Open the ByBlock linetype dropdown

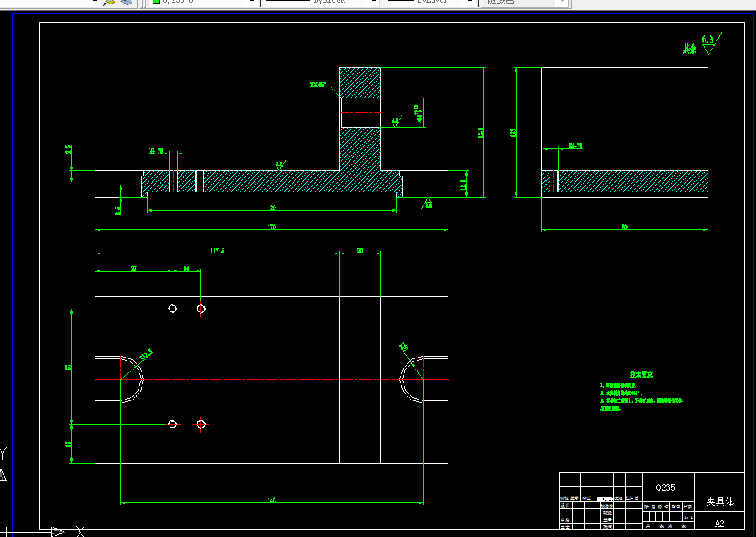[374, 2]
